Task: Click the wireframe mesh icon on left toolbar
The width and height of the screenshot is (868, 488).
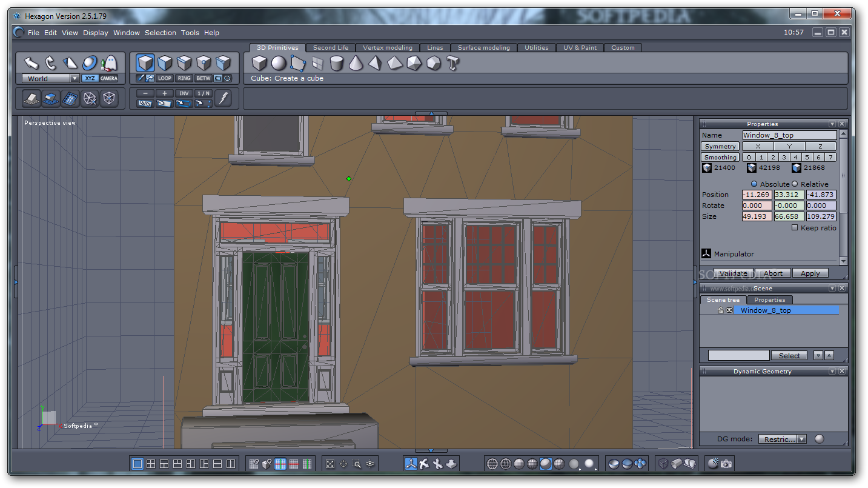Action: tap(90, 98)
